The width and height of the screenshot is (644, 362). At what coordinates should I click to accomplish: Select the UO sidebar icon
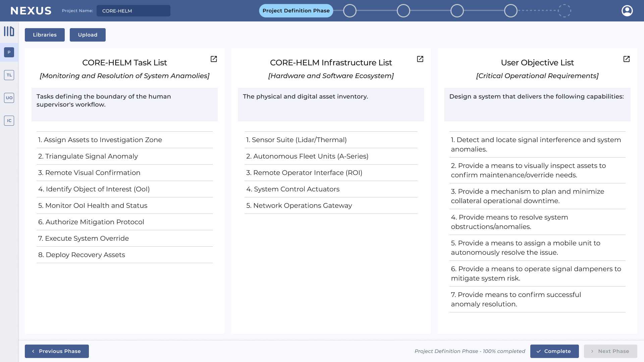(9, 98)
